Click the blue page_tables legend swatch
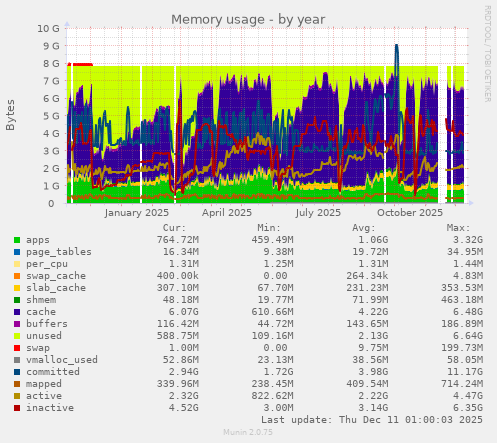 tap(17, 252)
